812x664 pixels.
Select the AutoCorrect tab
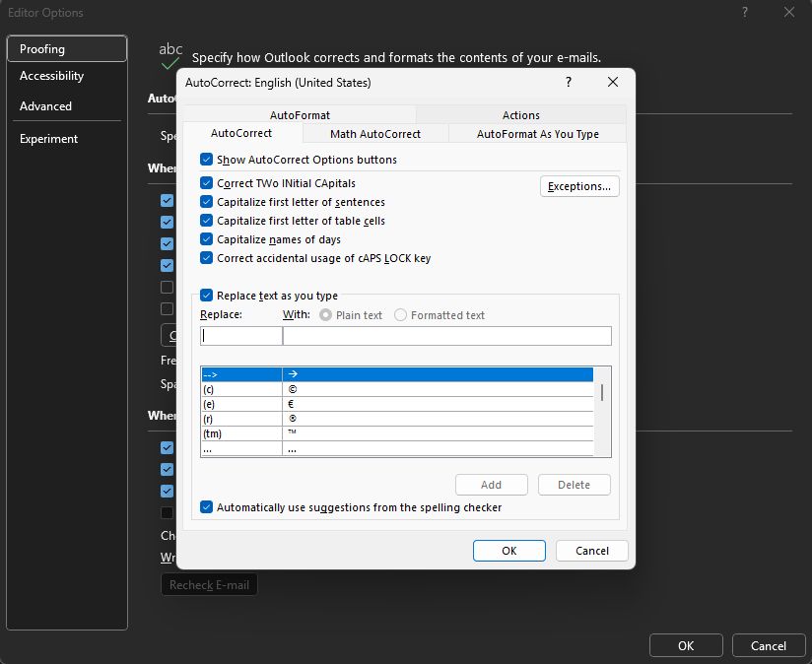241,134
